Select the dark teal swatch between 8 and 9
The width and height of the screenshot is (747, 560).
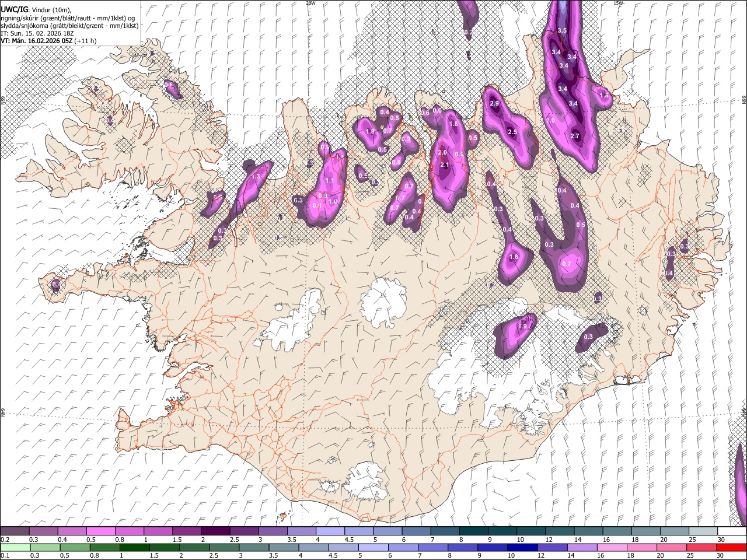pyautogui.click(x=473, y=531)
